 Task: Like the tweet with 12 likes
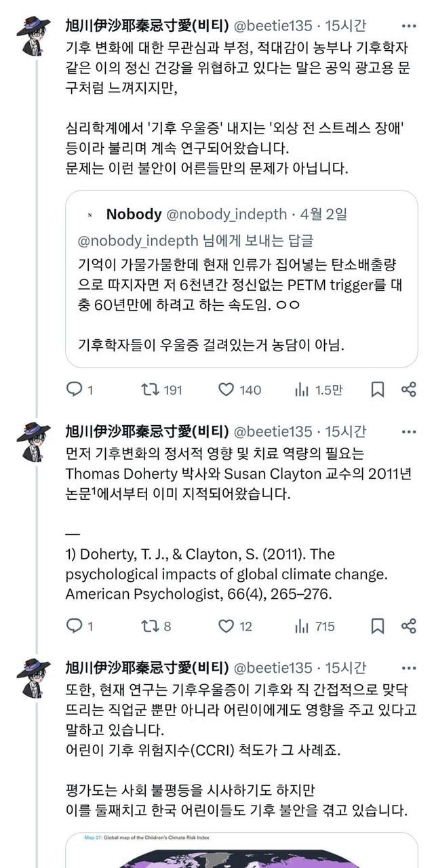[226, 626]
